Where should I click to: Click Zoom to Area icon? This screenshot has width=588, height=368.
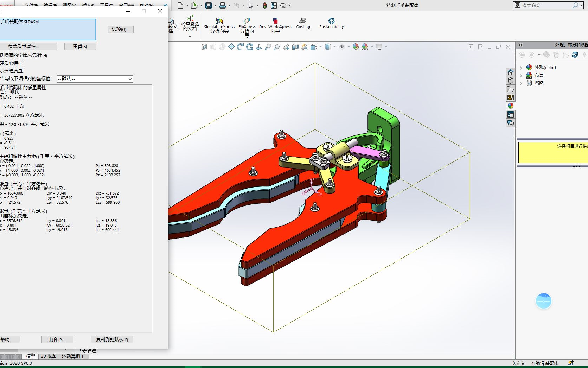tap(277, 47)
